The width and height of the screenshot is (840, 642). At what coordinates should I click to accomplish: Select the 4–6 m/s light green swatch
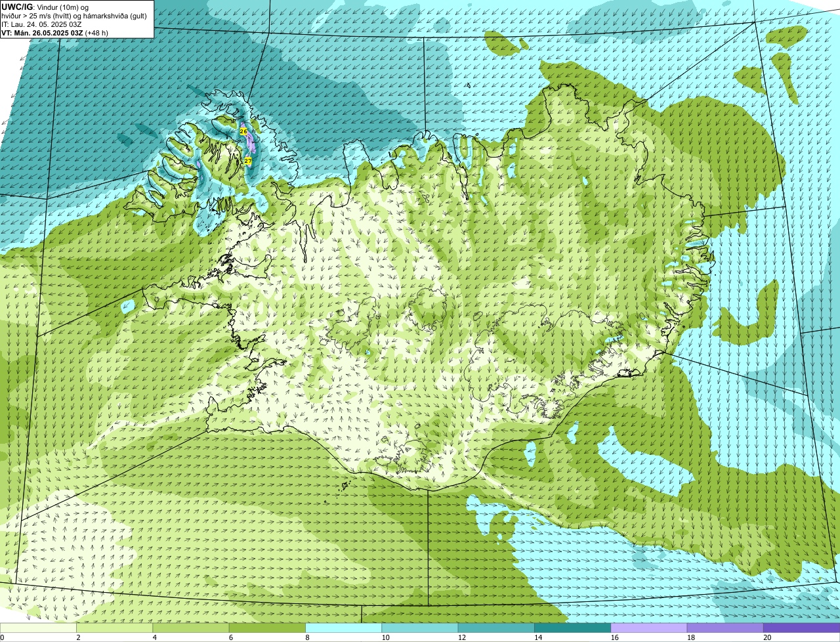[191, 628]
